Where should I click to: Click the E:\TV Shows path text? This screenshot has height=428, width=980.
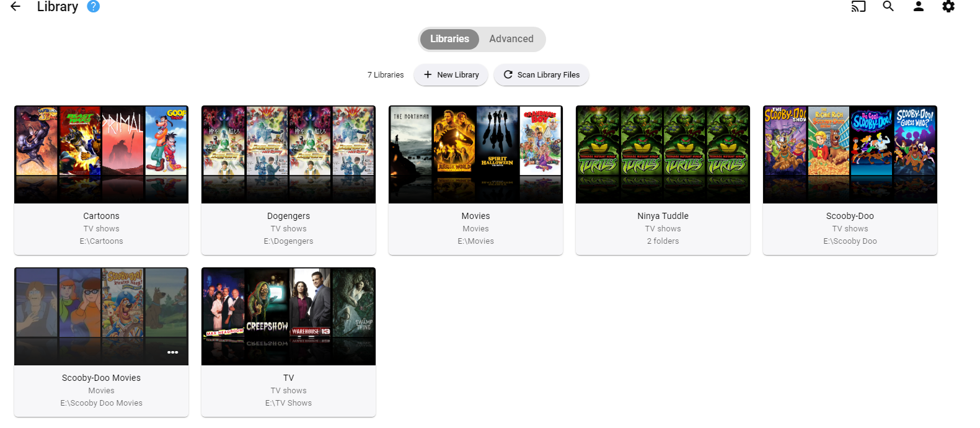288,403
